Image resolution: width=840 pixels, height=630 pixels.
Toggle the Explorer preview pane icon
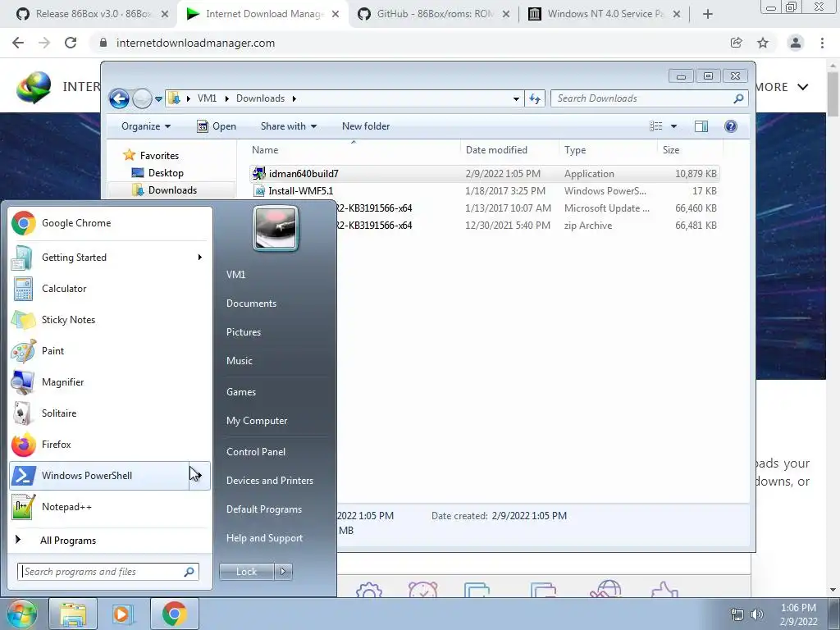701,126
